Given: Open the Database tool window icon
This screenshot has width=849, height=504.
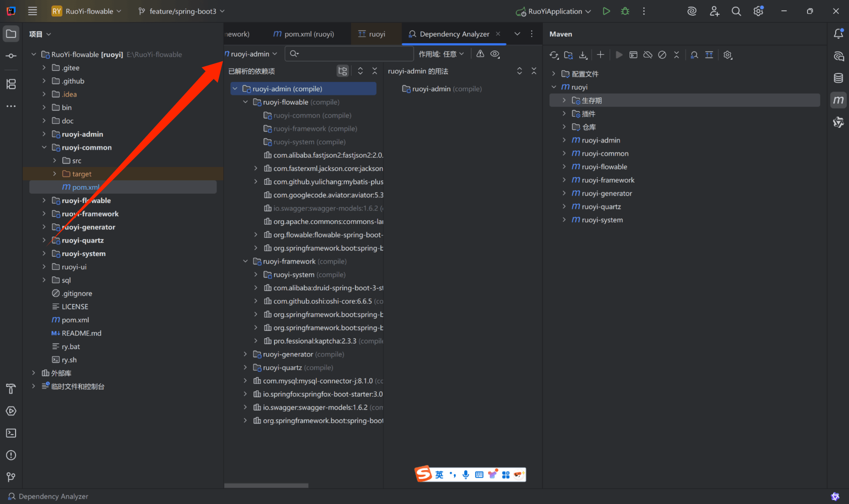Looking at the screenshot, I should click(x=838, y=78).
